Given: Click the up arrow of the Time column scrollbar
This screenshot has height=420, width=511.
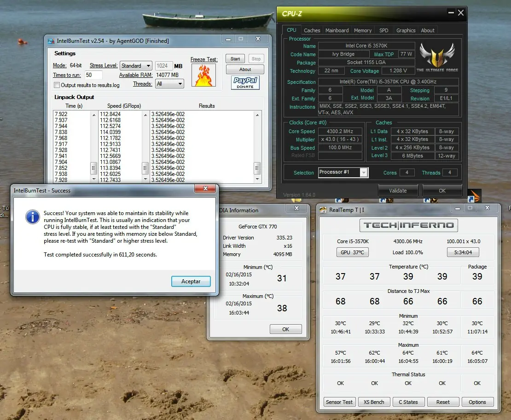Looking at the screenshot, I should pos(94,115).
